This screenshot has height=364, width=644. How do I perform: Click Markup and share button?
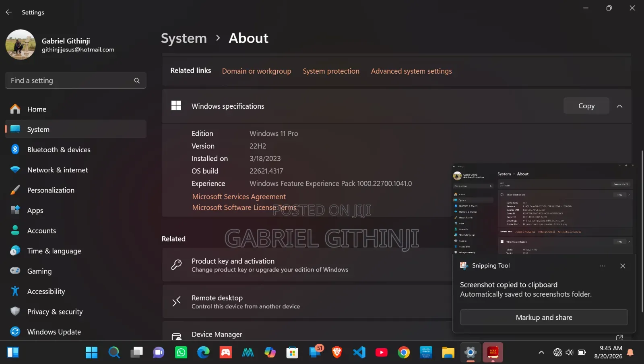pos(544,317)
